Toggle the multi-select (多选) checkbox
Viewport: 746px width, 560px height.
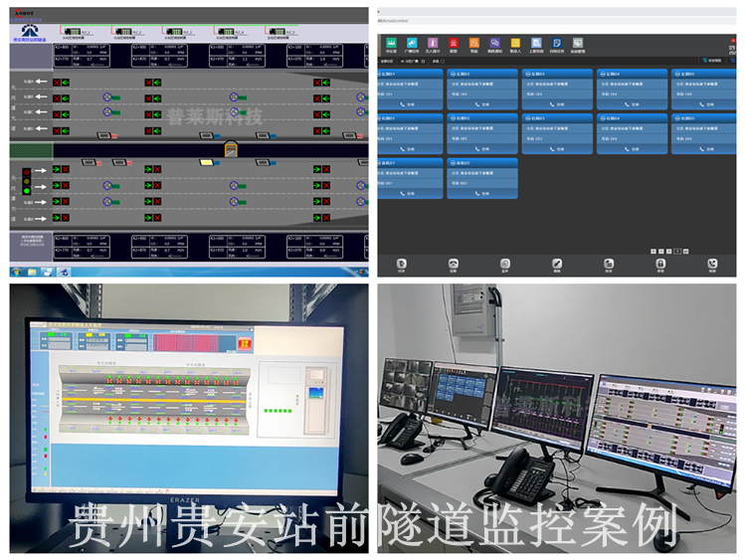[443, 62]
